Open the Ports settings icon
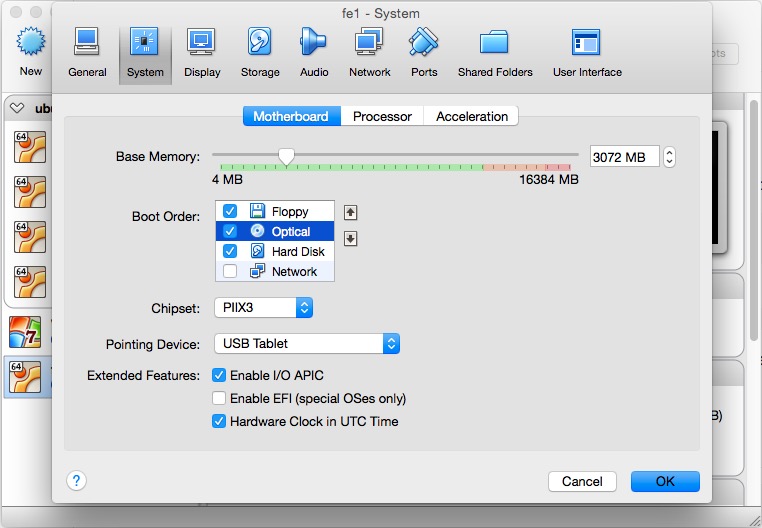The image size is (762, 528). 424,52
